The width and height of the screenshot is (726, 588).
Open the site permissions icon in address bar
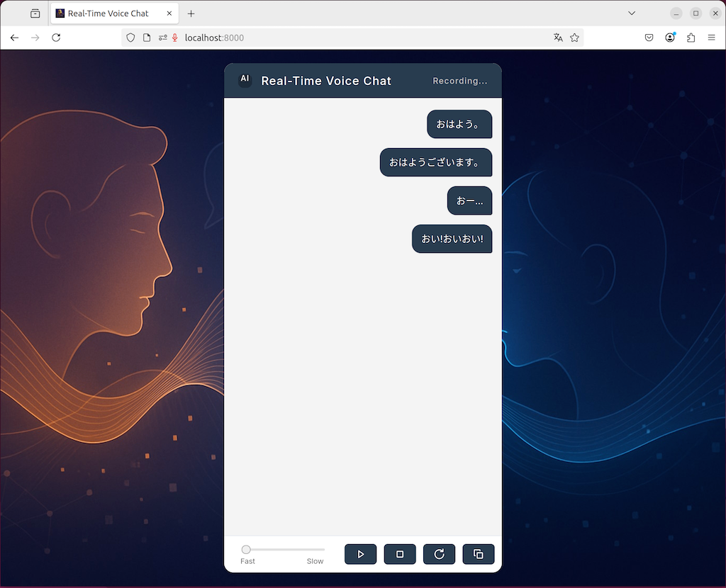[162, 38]
